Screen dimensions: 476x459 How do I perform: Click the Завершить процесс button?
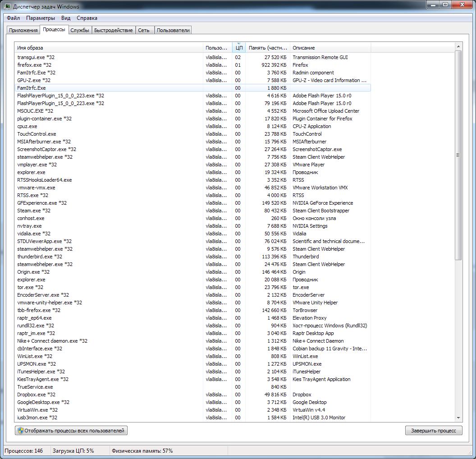(434, 431)
